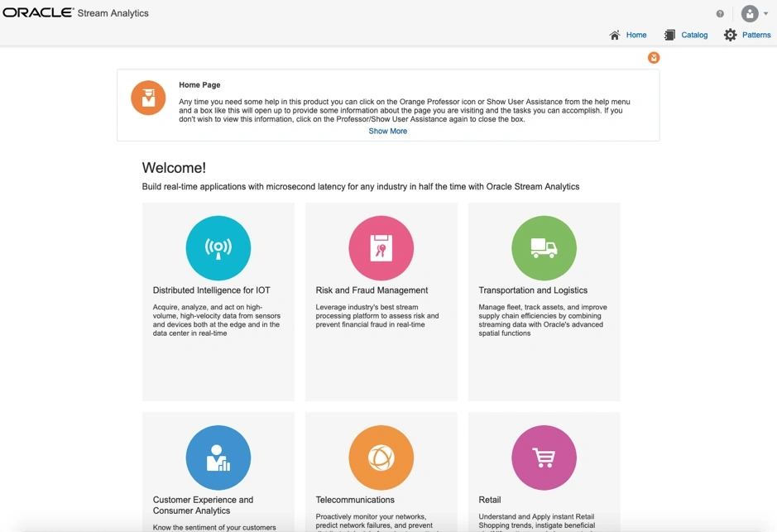Select the Customer Experience analytics icon
The height and width of the screenshot is (532, 777).
tap(218, 458)
